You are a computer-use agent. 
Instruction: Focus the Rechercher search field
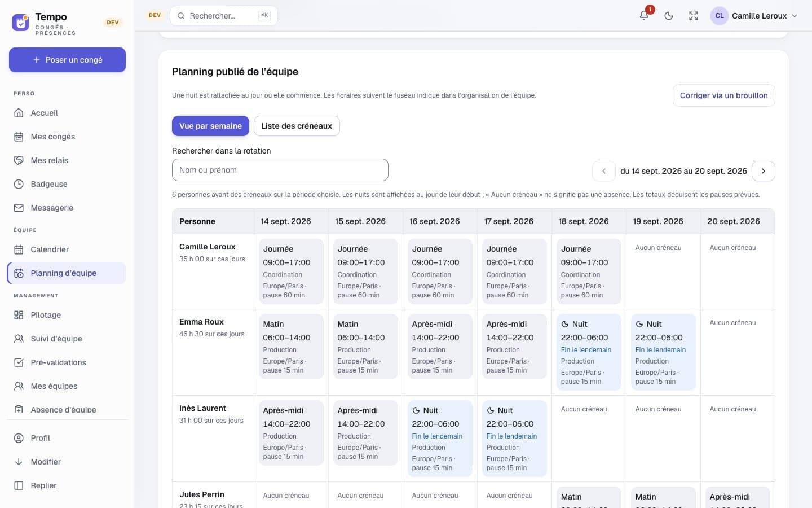click(x=224, y=16)
